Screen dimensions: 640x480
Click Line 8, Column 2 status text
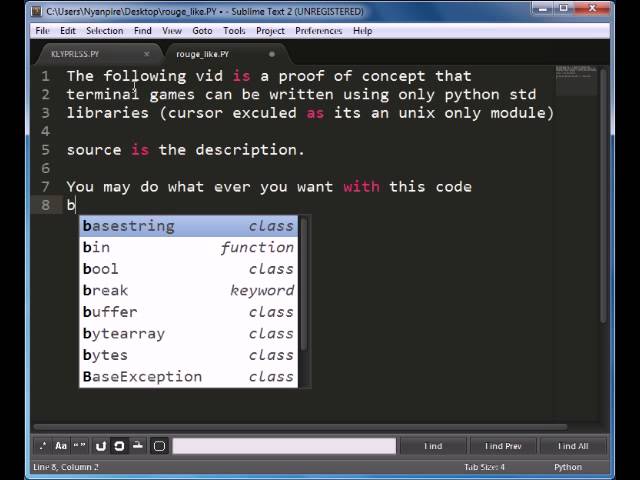coord(66,467)
